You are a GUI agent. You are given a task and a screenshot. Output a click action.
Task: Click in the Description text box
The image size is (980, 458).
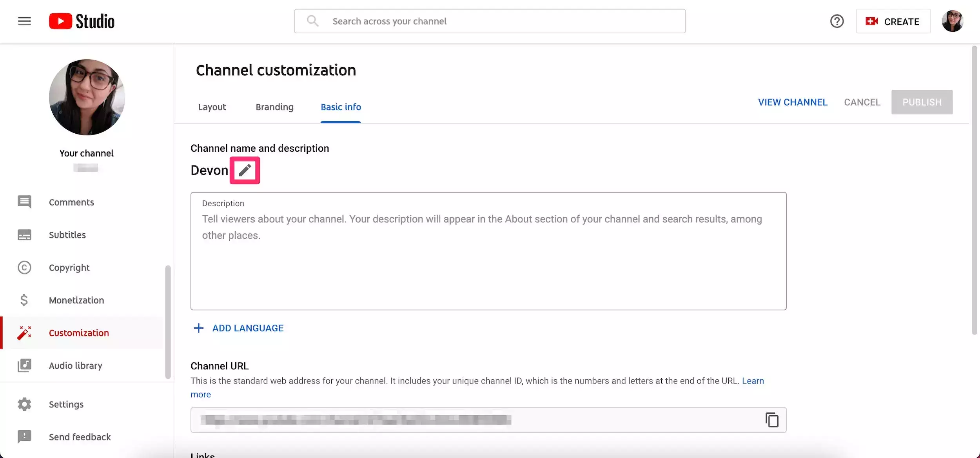click(488, 259)
